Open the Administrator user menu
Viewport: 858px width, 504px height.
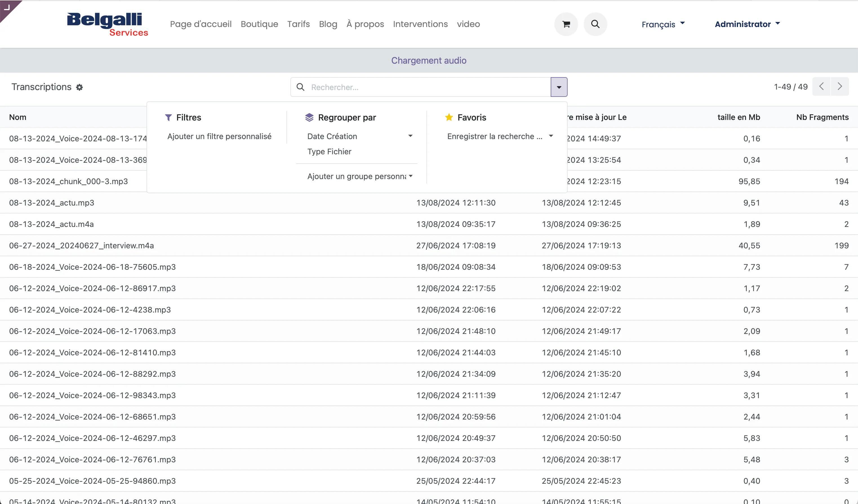pos(747,24)
